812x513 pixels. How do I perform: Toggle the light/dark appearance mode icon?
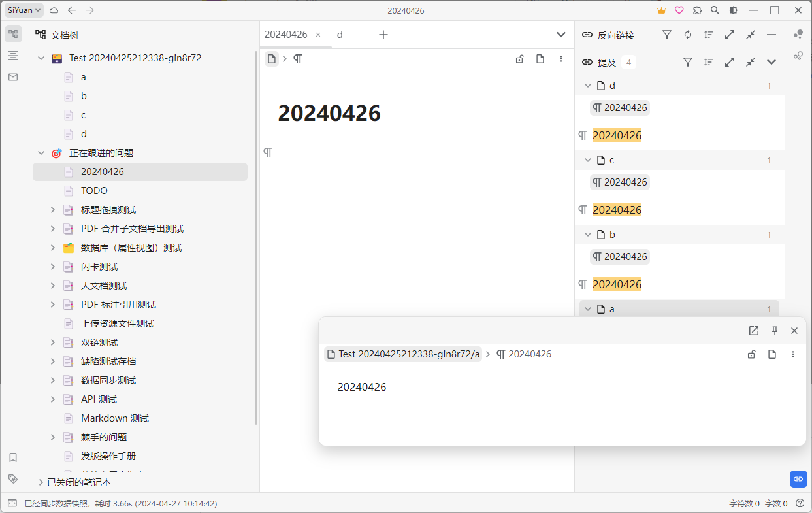734,10
